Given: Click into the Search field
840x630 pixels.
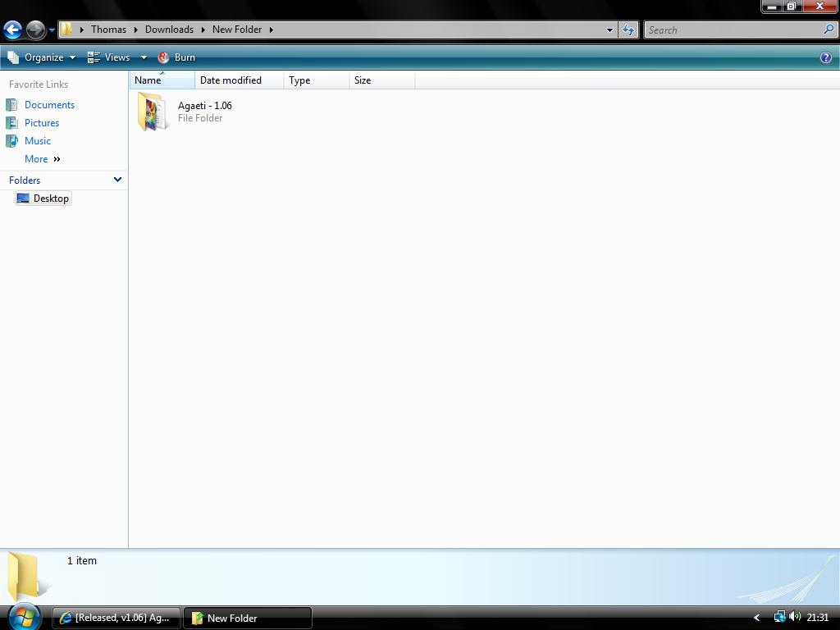Looking at the screenshot, I should pos(733,30).
